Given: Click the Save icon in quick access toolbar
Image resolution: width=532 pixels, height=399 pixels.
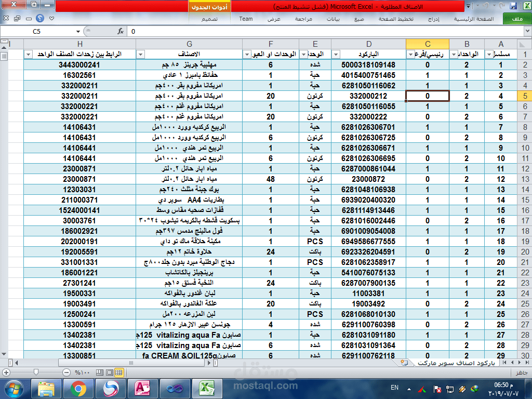Looking at the screenshot, I should (x=513, y=6).
